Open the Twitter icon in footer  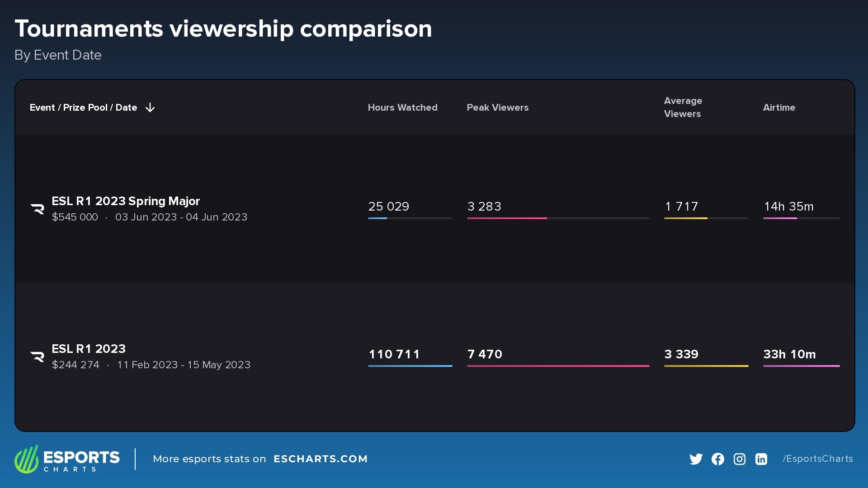pos(696,459)
